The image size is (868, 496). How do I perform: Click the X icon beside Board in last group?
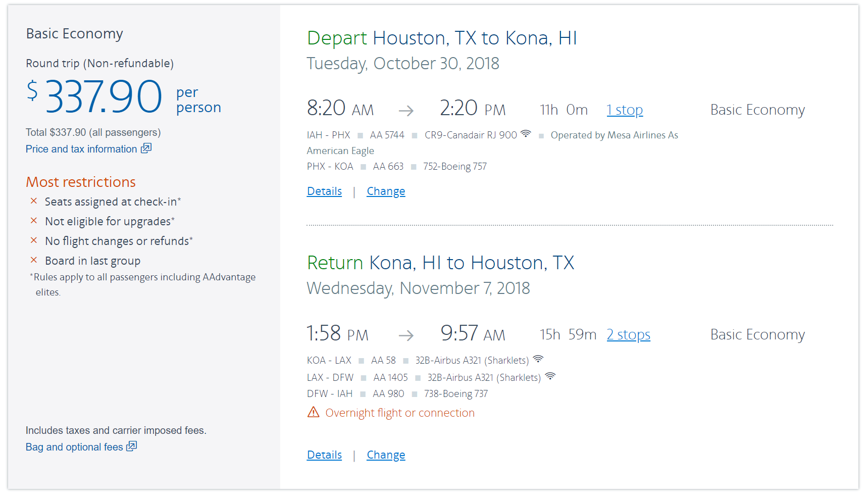click(x=34, y=260)
